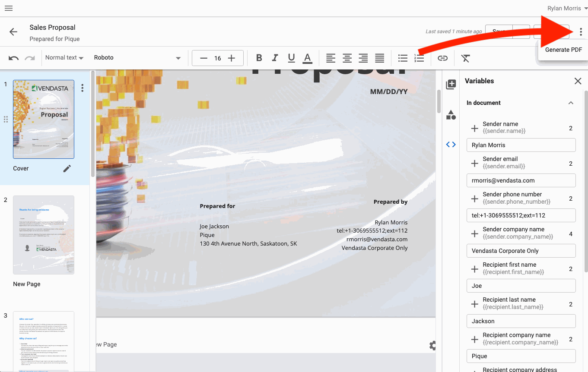Open the hamburger navigation menu
Screen dimensions: 588x372
point(9,8)
